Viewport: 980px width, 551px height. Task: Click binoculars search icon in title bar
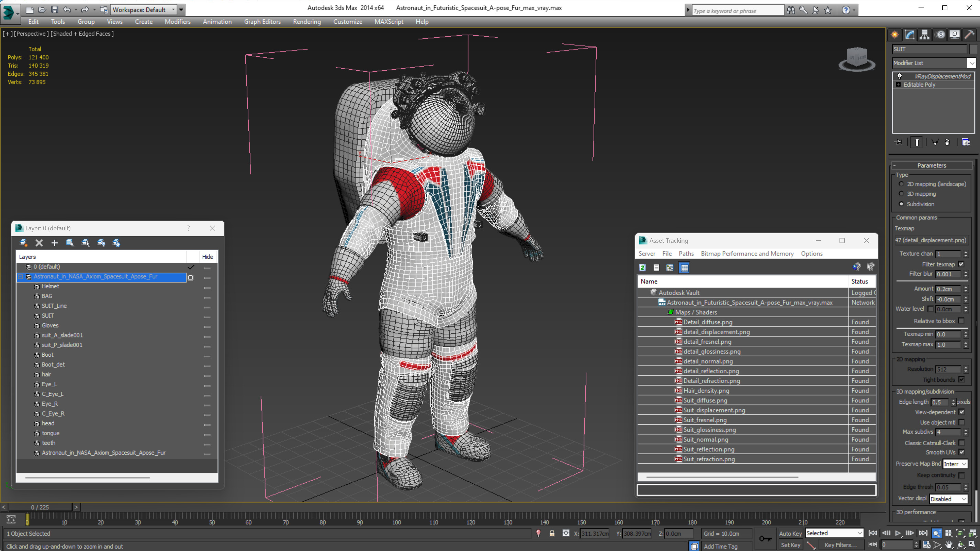[x=791, y=10]
